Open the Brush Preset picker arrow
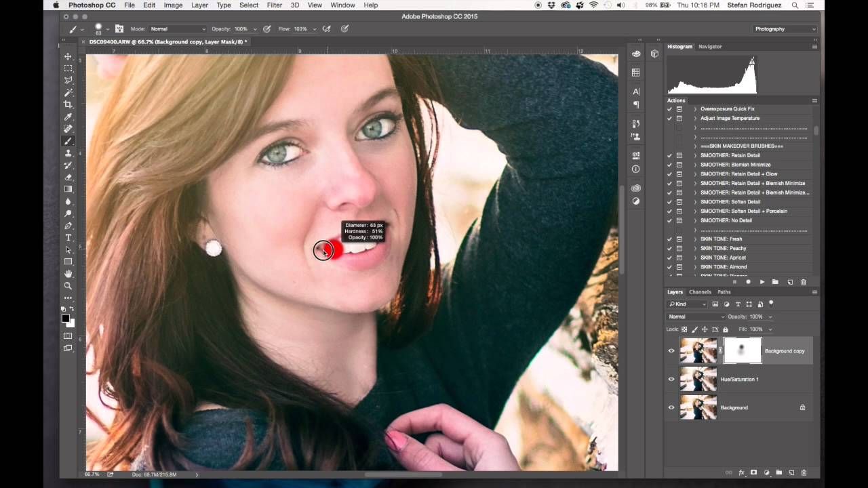 (108, 29)
